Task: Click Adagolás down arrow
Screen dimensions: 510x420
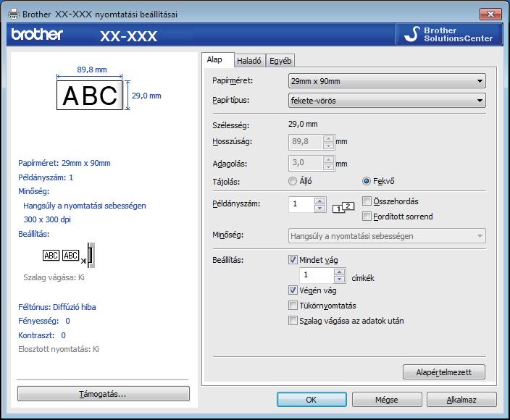Action: coord(328,167)
